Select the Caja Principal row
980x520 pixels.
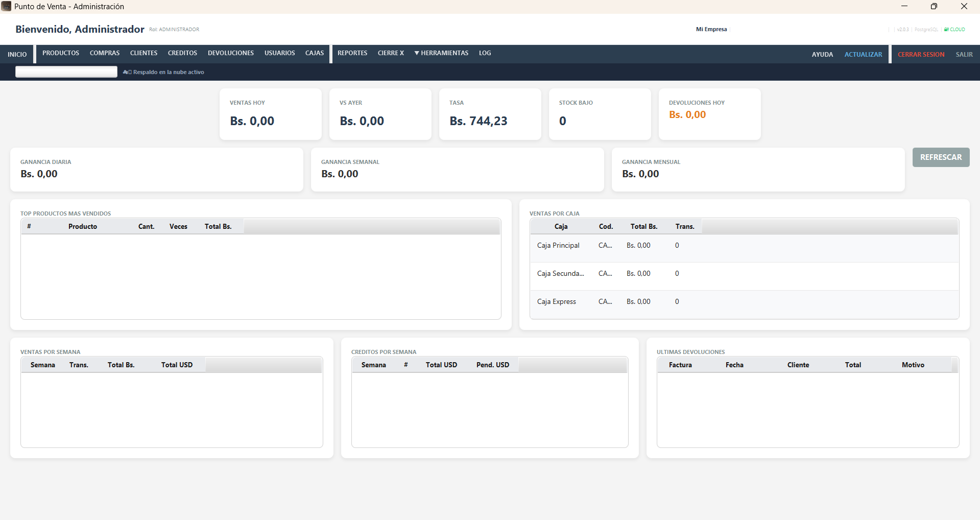[x=744, y=246]
